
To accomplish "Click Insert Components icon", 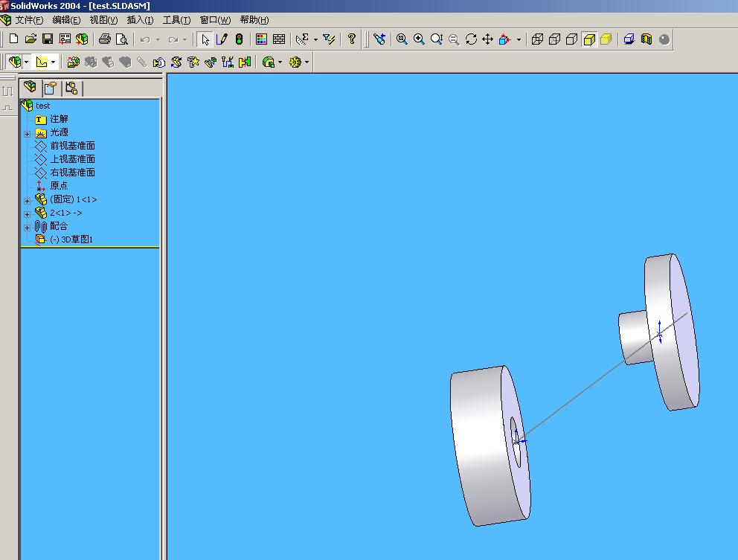I will pos(74,62).
